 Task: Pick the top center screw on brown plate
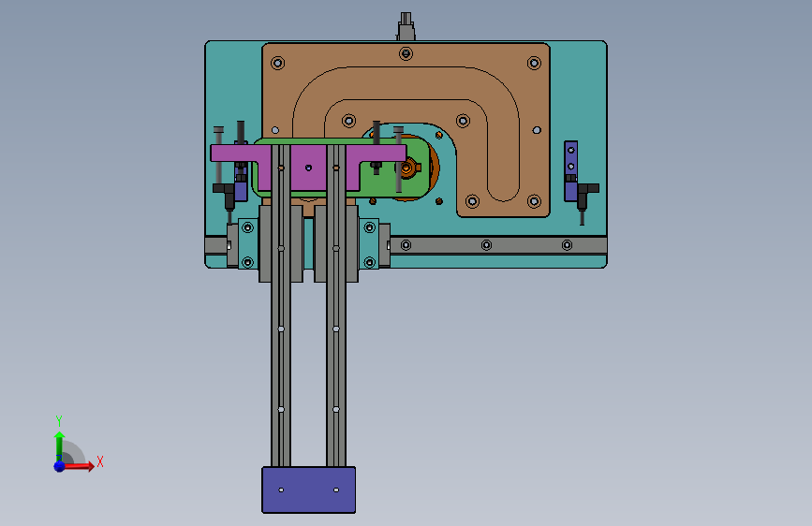(406, 53)
